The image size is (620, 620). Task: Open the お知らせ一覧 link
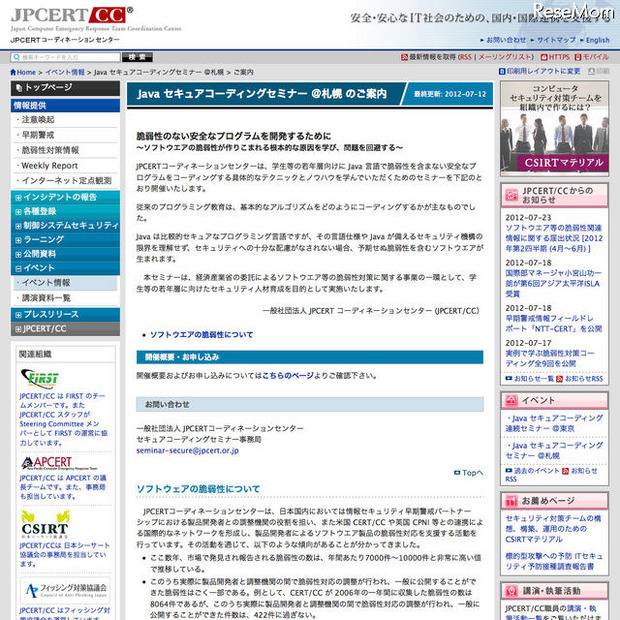tap(533, 379)
